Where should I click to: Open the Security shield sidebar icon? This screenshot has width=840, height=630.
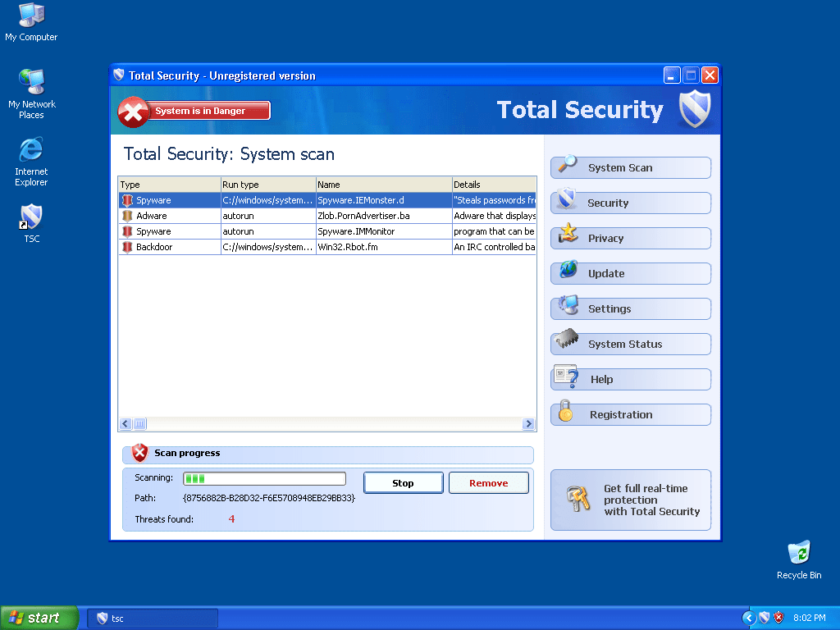pyautogui.click(x=566, y=199)
